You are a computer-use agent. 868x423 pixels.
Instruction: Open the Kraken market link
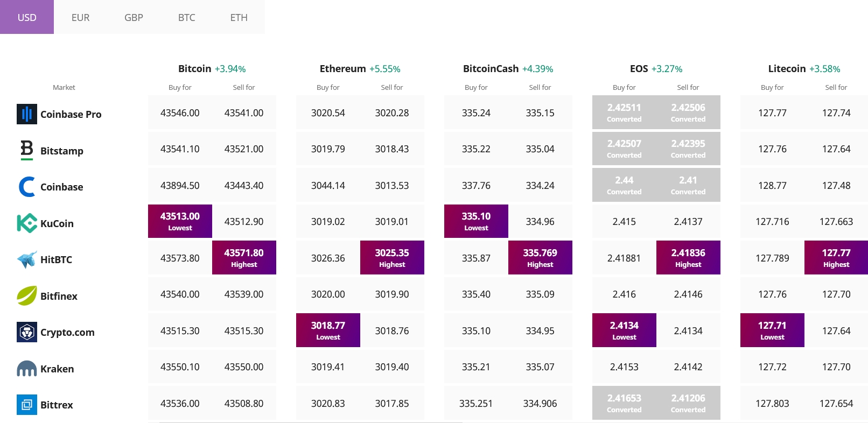(x=57, y=369)
